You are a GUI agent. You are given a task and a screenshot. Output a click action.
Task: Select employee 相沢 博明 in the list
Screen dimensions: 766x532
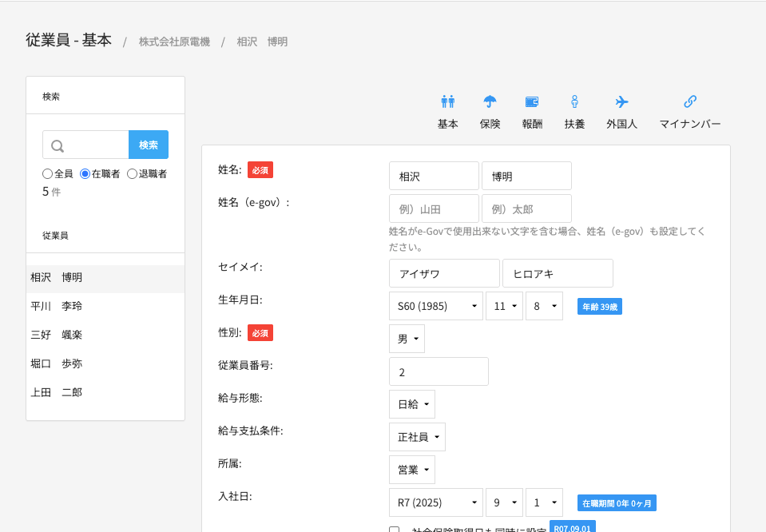point(105,277)
